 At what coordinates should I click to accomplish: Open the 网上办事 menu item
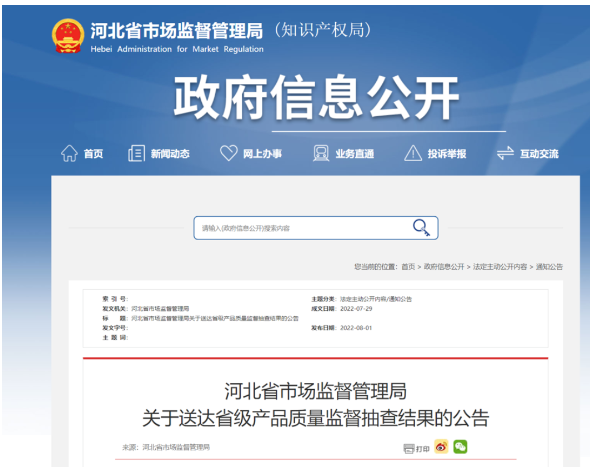pyautogui.click(x=262, y=154)
